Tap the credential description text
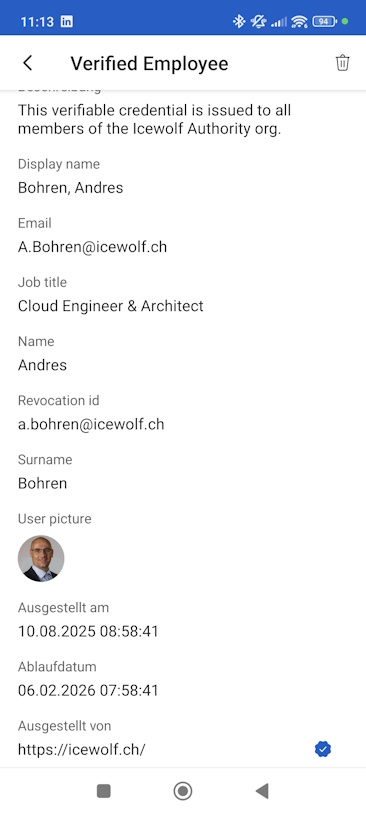This screenshot has width=366, height=814. tap(155, 119)
